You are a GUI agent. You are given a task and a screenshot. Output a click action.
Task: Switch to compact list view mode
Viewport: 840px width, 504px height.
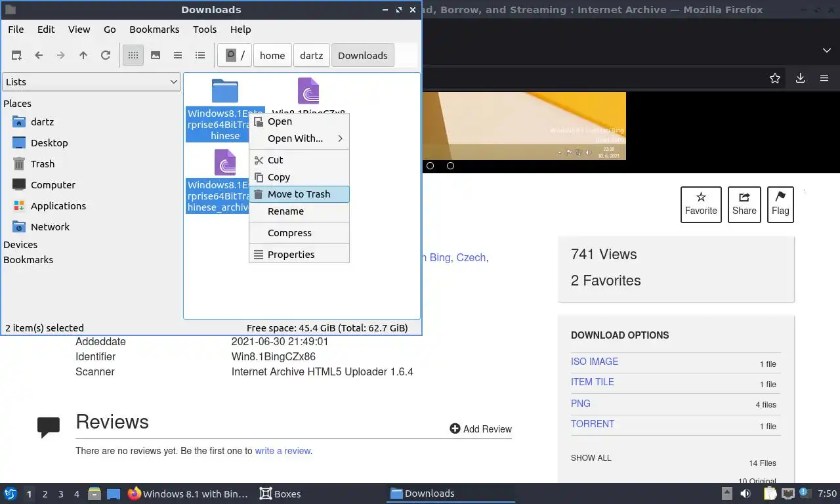pyautogui.click(x=178, y=56)
